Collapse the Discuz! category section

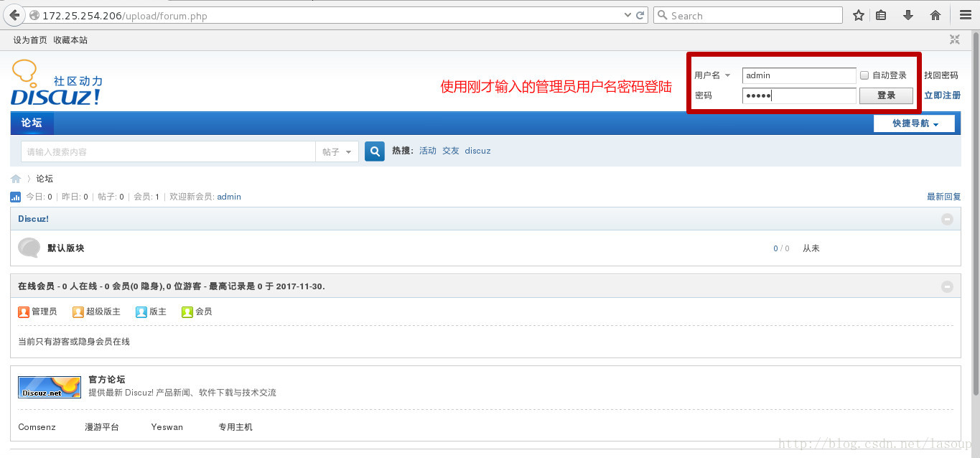[947, 219]
